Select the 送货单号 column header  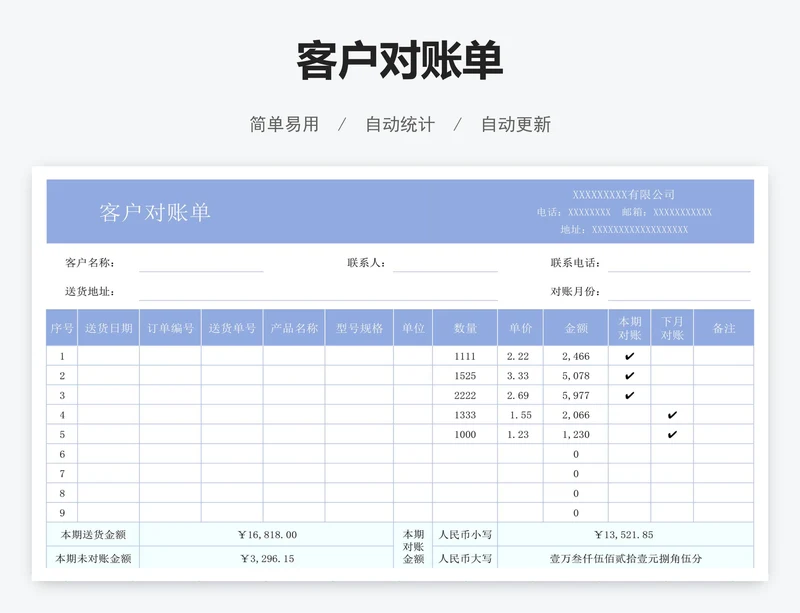coord(232,328)
